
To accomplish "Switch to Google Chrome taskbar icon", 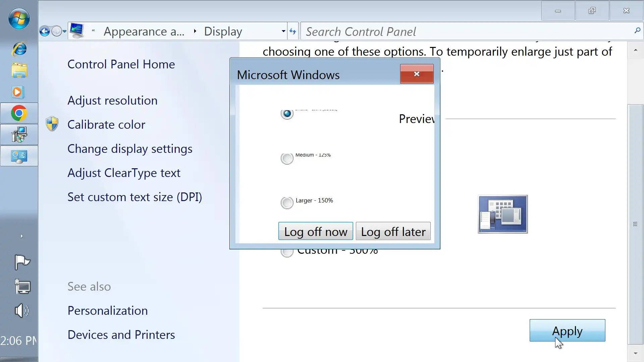I will pos(19,113).
